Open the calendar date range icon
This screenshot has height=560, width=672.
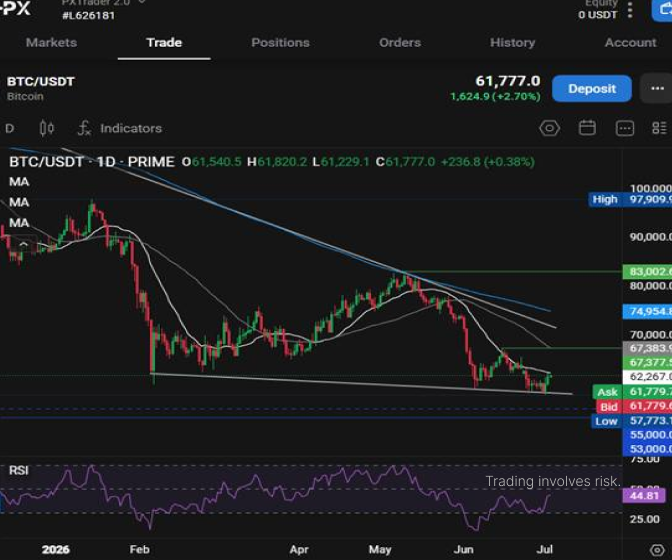pyautogui.click(x=587, y=128)
